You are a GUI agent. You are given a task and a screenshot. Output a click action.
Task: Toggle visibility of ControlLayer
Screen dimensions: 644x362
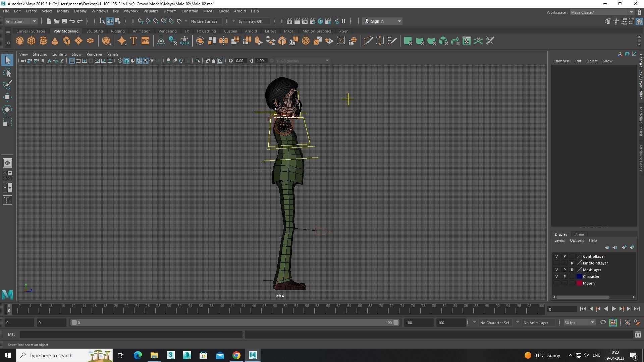coord(556,256)
